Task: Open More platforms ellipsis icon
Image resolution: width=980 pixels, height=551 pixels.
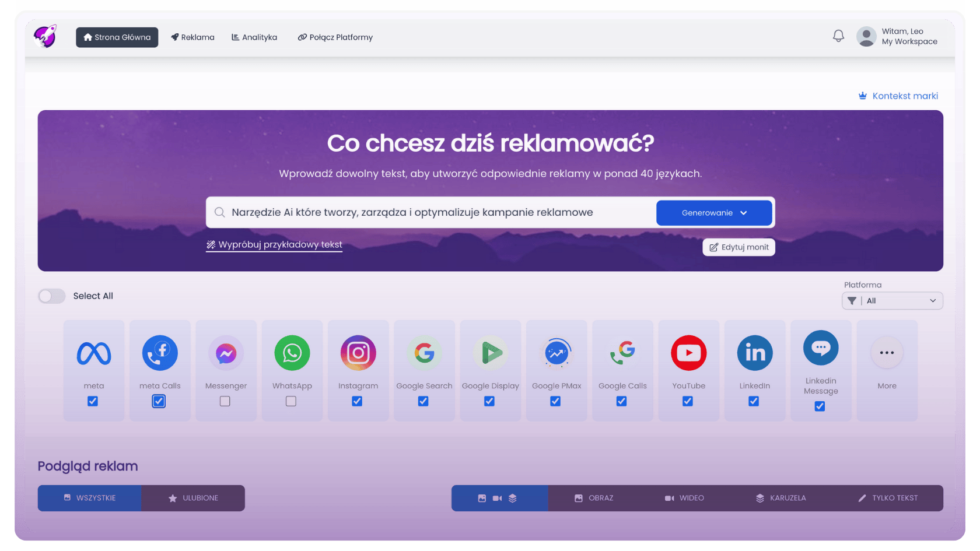Action: (x=887, y=353)
